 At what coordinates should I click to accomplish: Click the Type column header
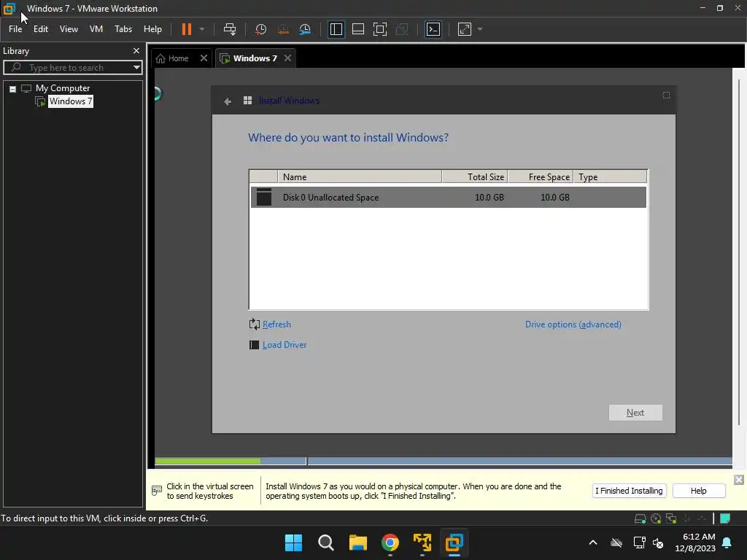tap(611, 176)
